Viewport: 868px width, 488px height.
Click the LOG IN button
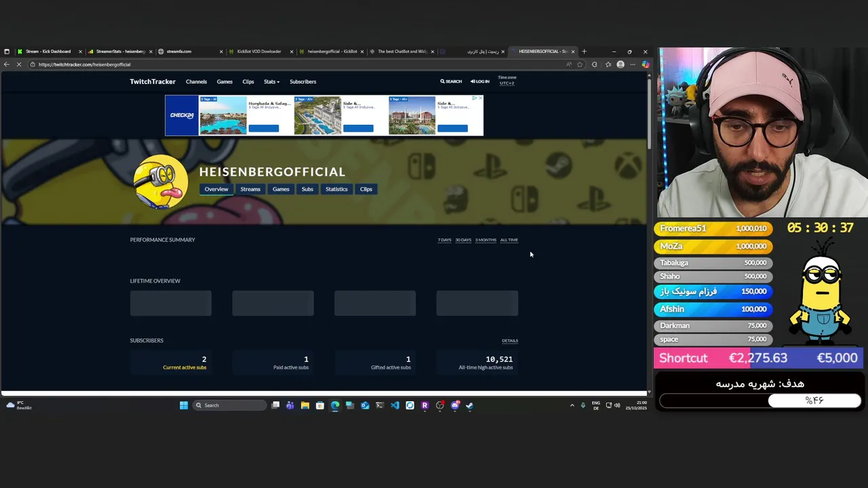pos(480,81)
